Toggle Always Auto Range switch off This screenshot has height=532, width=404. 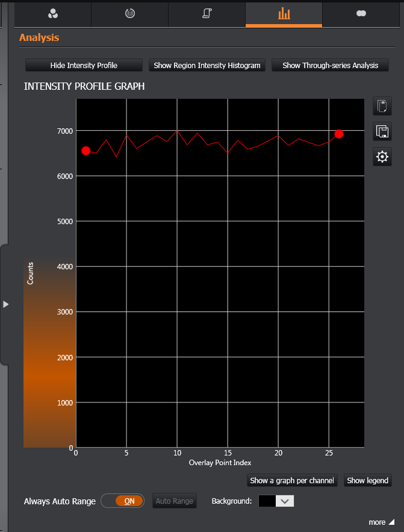click(128, 501)
